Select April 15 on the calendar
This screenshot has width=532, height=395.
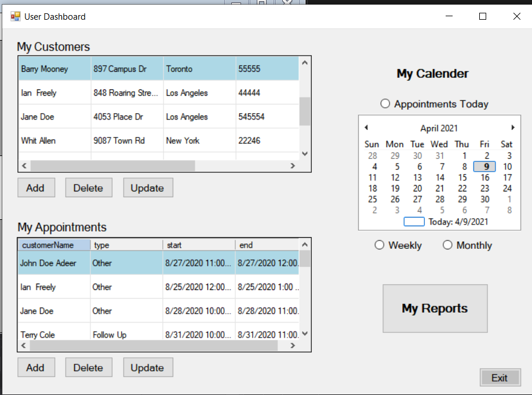(x=462, y=177)
